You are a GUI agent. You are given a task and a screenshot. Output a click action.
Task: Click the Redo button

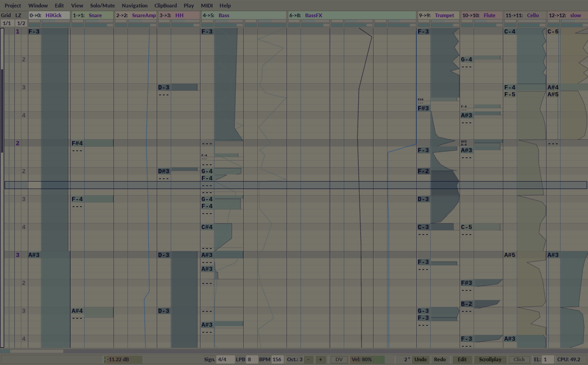[x=440, y=359]
